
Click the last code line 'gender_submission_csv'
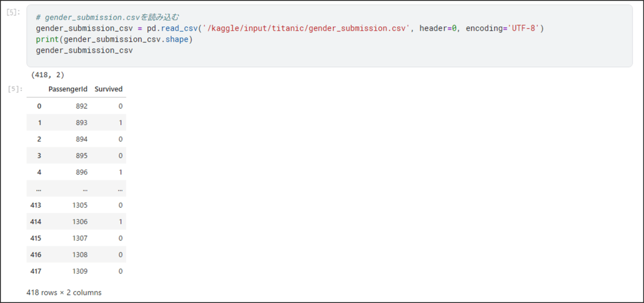[84, 50]
